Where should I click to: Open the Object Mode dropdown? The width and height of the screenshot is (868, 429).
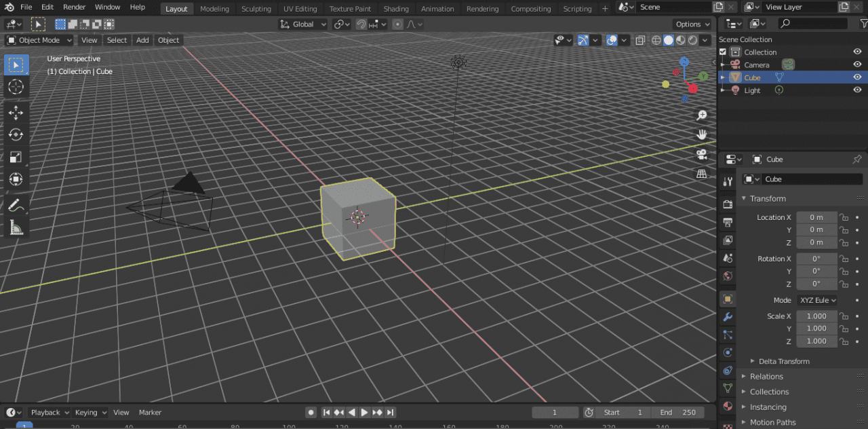tap(39, 40)
